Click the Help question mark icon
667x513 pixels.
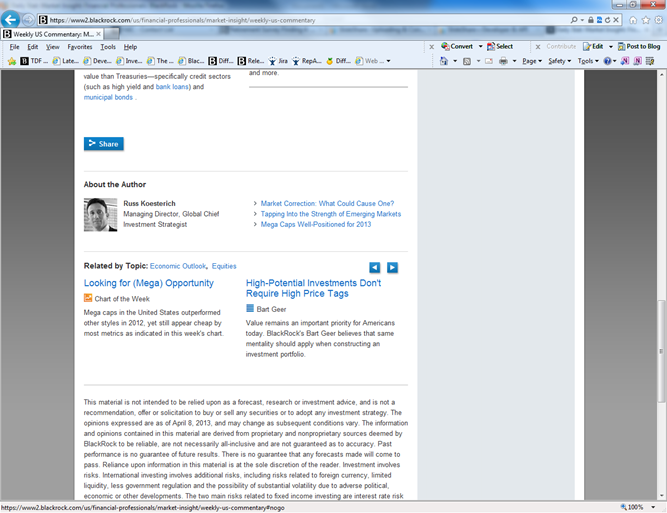click(x=607, y=61)
